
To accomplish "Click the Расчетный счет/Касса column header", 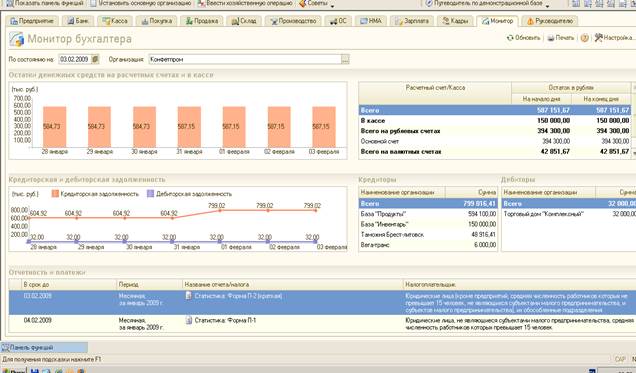I will pos(435,93).
